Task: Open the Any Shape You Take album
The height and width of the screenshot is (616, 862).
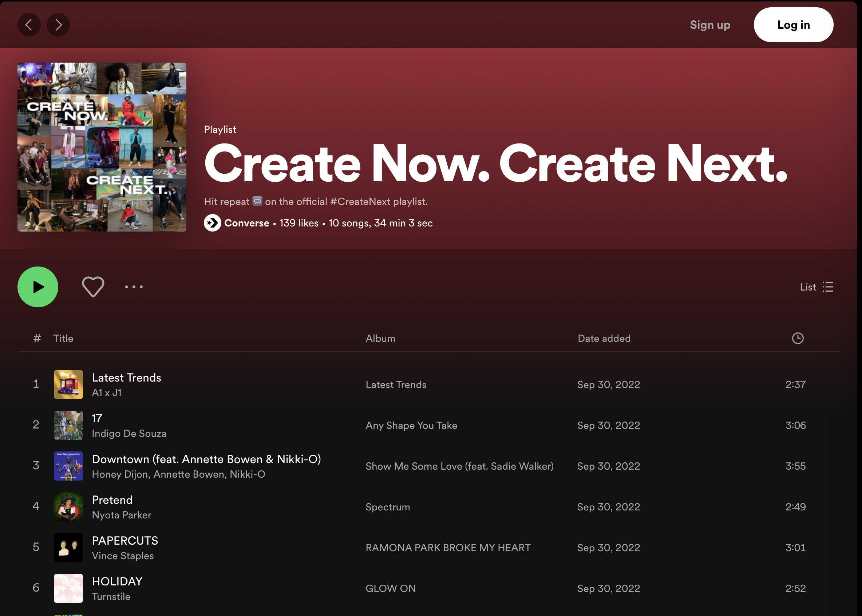Action: click(x=411, y=425)
